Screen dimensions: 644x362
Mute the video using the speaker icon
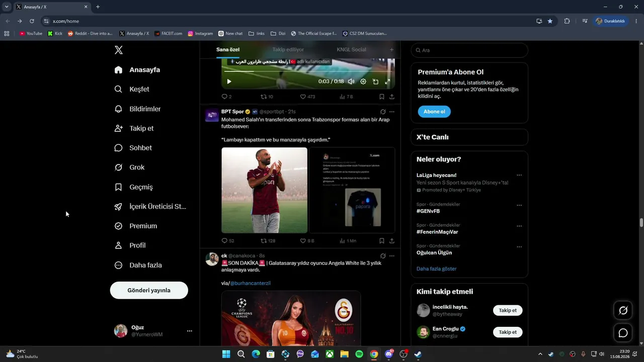(351, 81)
